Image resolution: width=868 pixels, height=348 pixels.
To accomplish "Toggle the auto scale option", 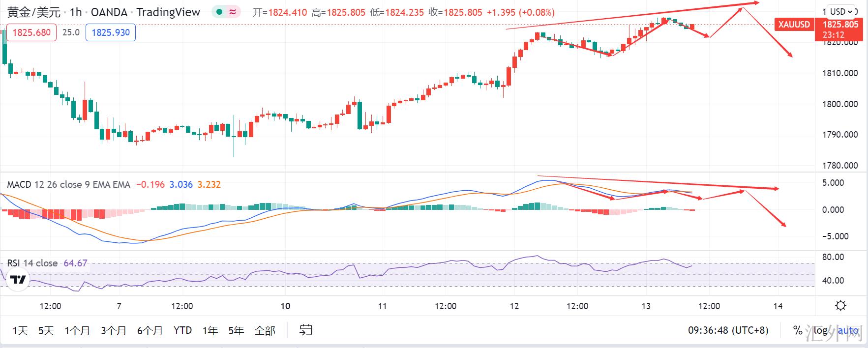I will [848, 331].
